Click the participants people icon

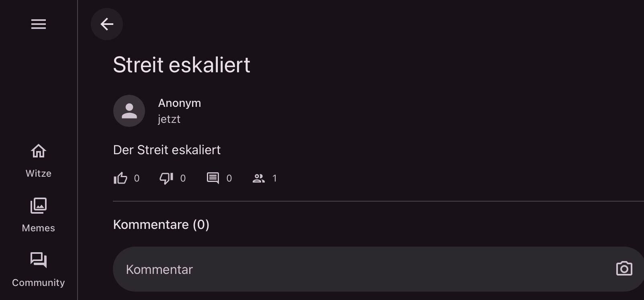(258, 178)
